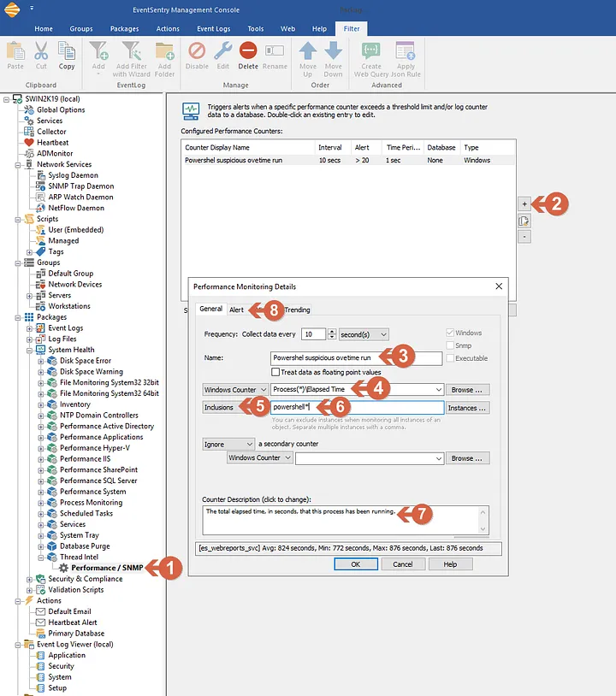Select Syslog Daemon node

(73, 175)
